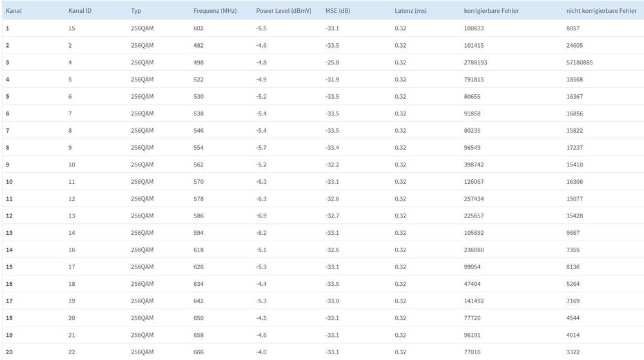Click the Typ column header
This screenshot has height=360, width=644.
[136, 11]
